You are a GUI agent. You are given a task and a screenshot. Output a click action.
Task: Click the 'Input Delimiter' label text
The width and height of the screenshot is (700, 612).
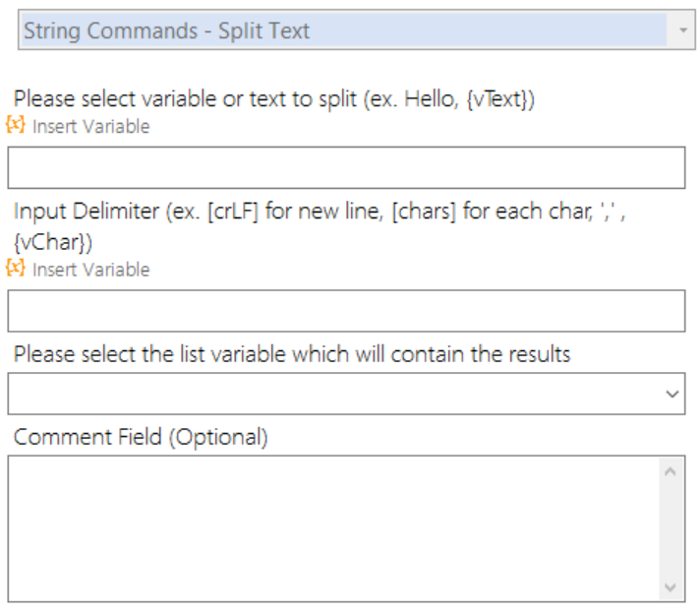tap(87, 211)
